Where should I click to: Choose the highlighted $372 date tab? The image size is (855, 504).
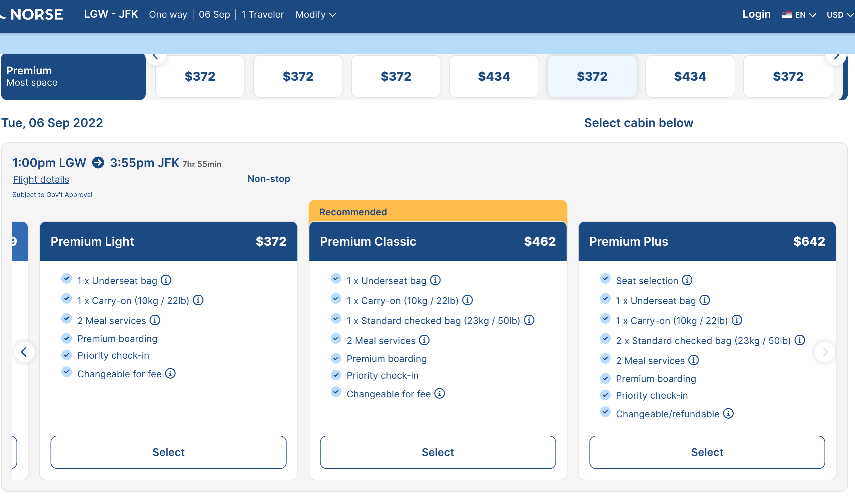coord(592,76)
